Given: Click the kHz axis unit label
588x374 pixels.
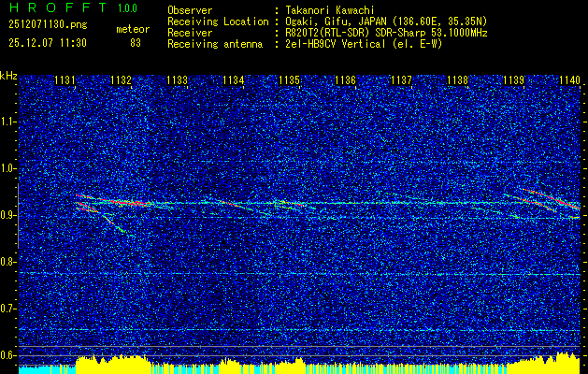Looking at the screenshot, I should [x=8, y=76].
